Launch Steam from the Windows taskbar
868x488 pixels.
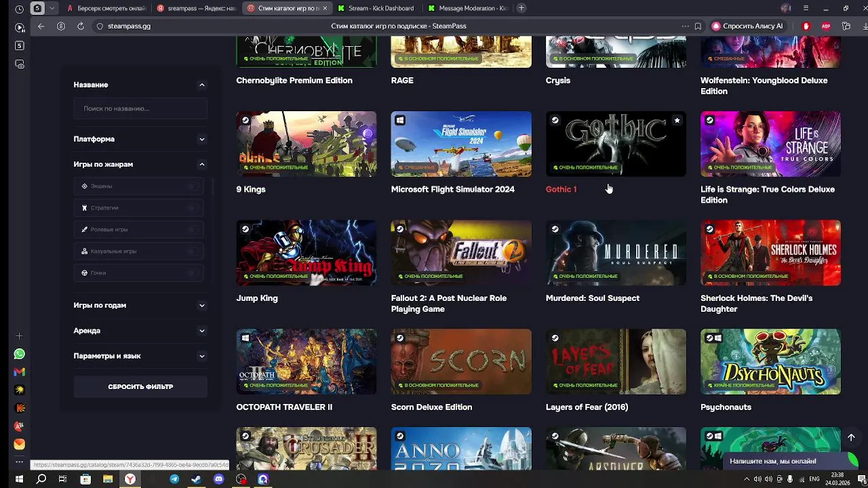(x=196, y=479)
